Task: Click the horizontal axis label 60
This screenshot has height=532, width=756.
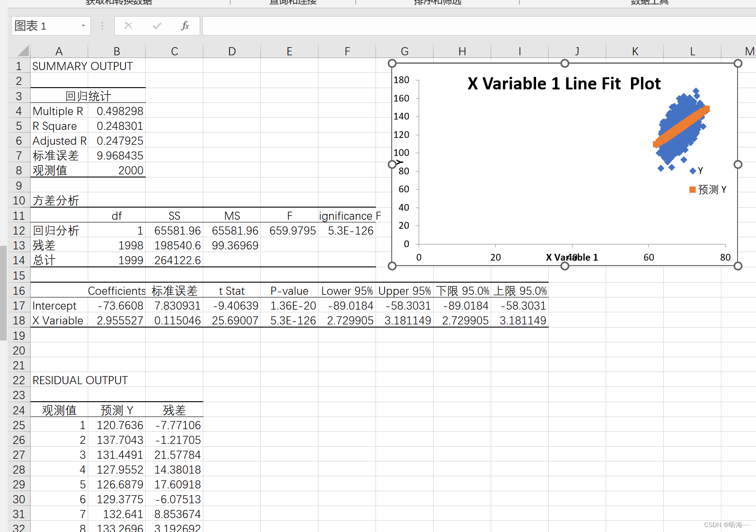Action: [x=649, y=257]
